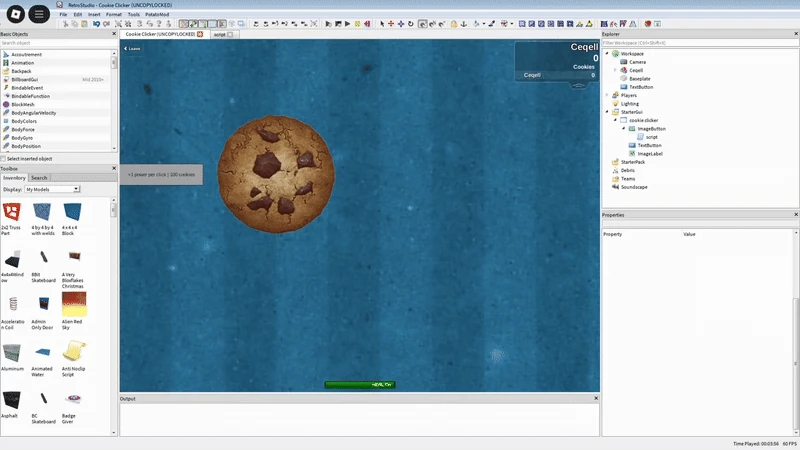Click the big cookie image

[x=276, y=174]
